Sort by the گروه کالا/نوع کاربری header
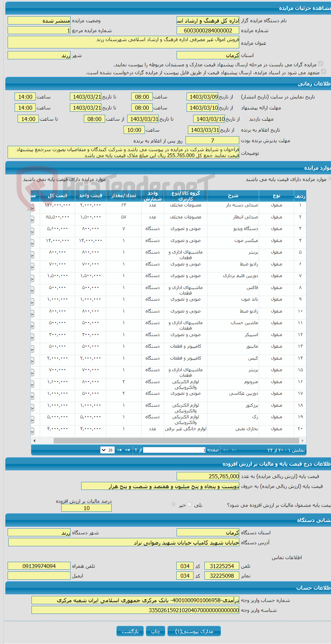Viewport: 331px width, 644px height. 186,196
